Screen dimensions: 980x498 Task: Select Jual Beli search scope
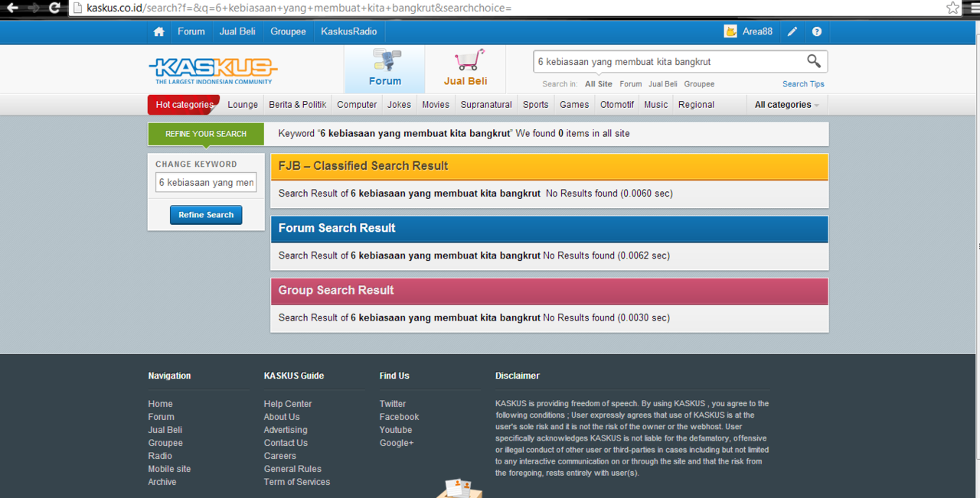[663, 84]
